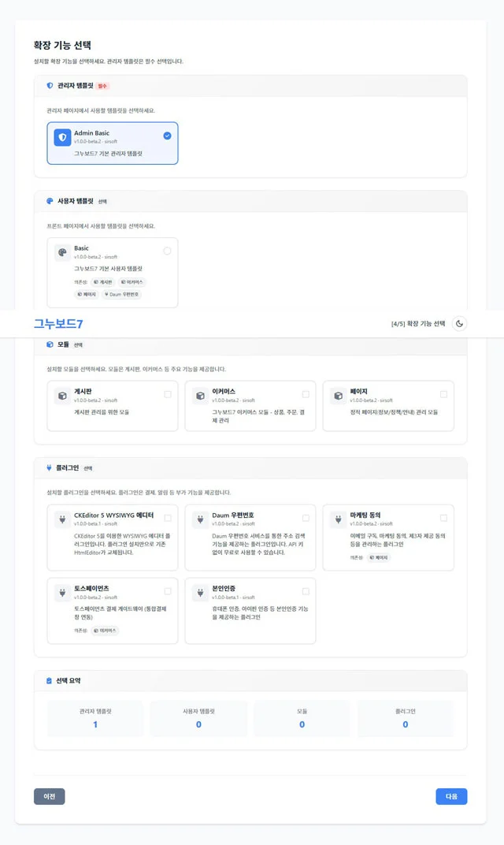Click the 게시판 module cube icon

(62, 396)
